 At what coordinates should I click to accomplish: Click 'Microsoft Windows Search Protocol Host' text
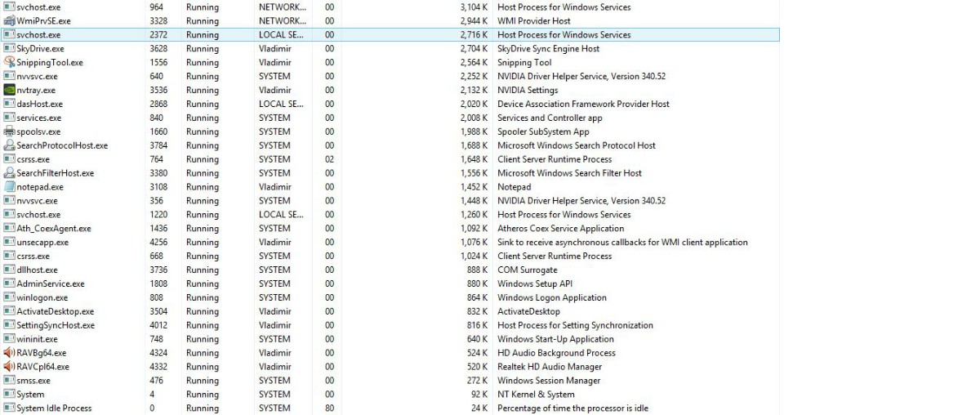(x=577, y=146)
